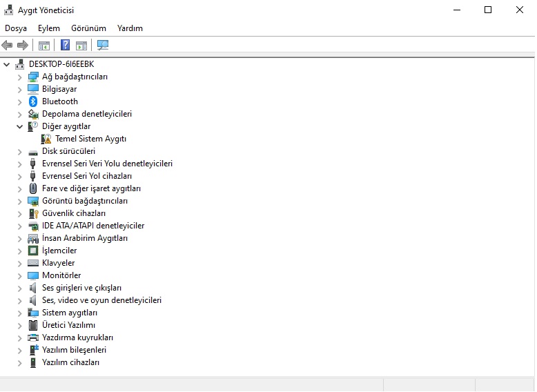Click the Yazdırma kuyrukları printer icon
The width and height of the screenshot is (537, 392).
click(x=33, y=337)
